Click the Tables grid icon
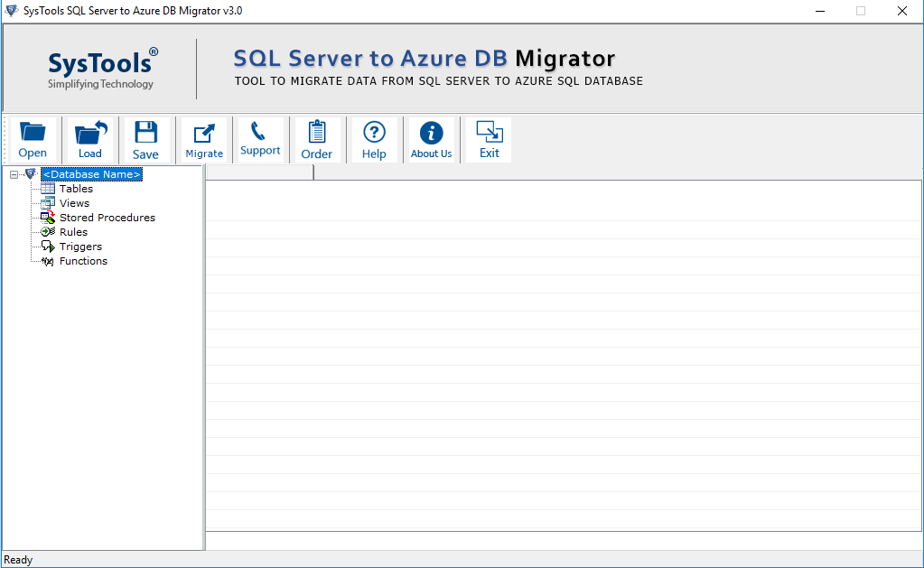The width and height of the screenshot is (924, 568). (48, 189)
